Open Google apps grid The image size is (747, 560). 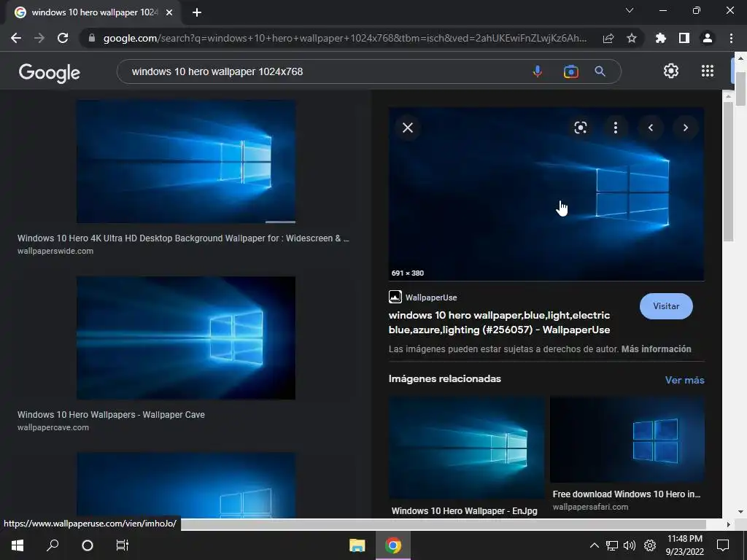[708, 71]
